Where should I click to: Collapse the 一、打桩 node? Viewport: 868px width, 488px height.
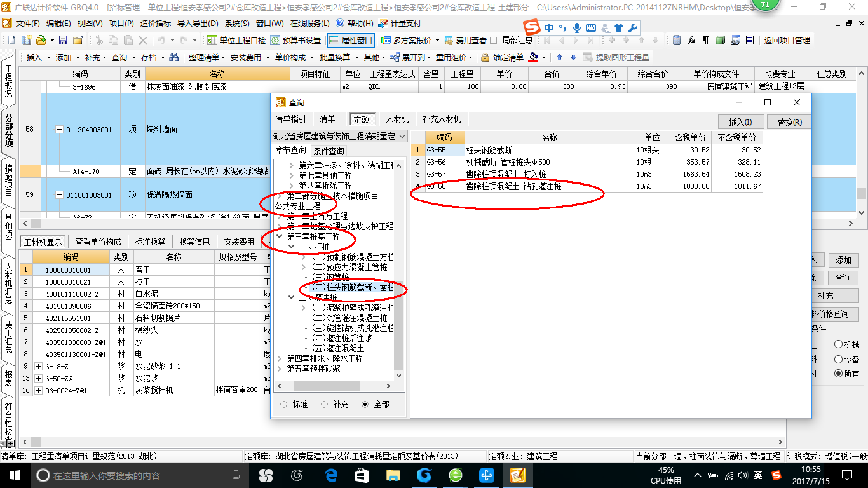pos(292,247)
